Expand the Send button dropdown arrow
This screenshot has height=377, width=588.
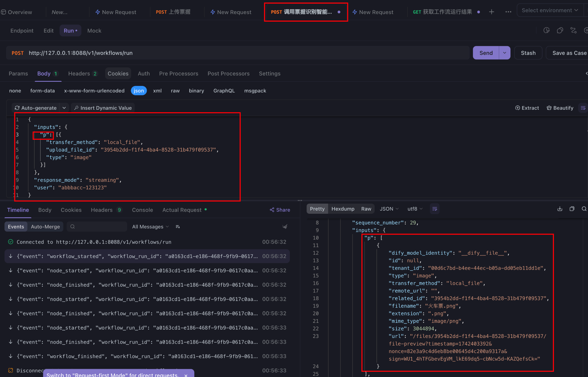(504, 53)
